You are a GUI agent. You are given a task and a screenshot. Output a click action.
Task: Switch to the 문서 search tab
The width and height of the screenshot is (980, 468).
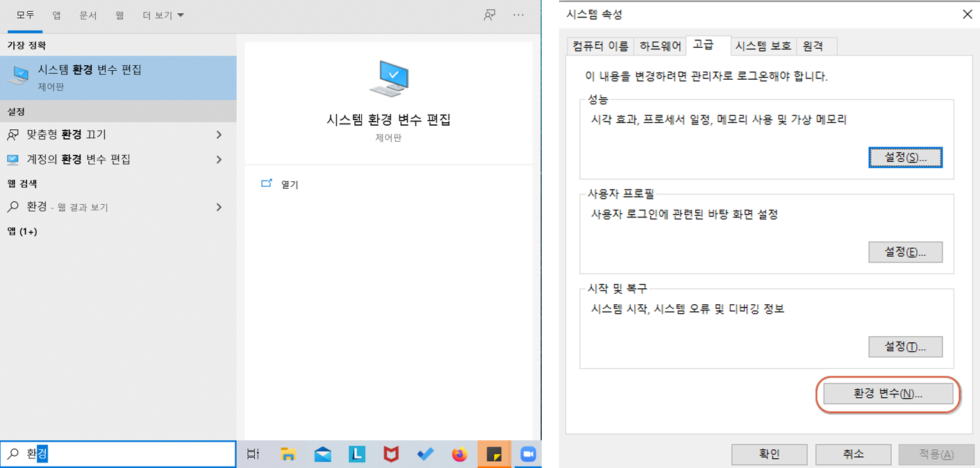click(x=88, y=15)
